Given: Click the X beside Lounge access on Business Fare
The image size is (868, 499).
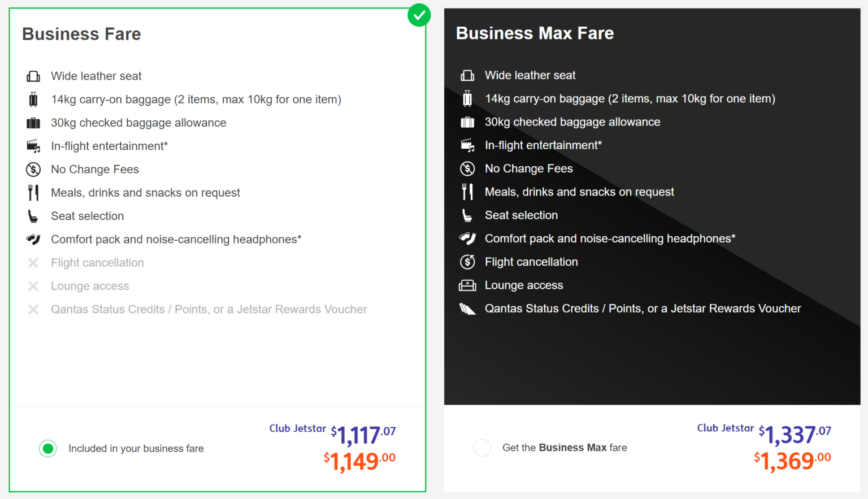Looking at the screenshot, I should point(33,286).
